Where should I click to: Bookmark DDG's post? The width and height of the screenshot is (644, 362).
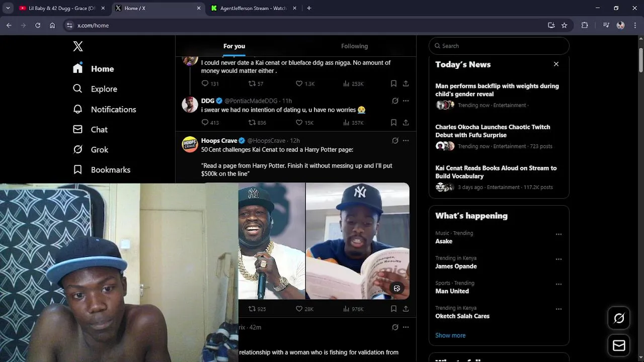click(x=393, y=122)
